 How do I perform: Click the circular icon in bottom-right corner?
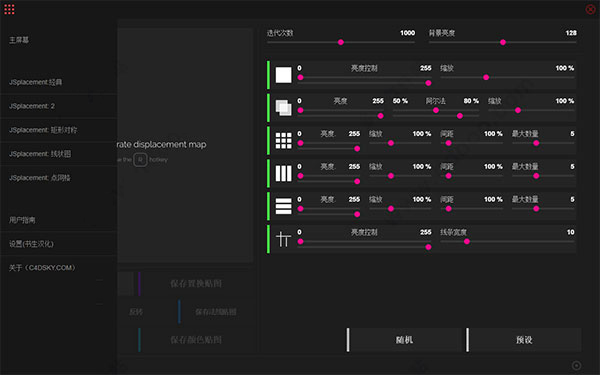tap(576, 365)
